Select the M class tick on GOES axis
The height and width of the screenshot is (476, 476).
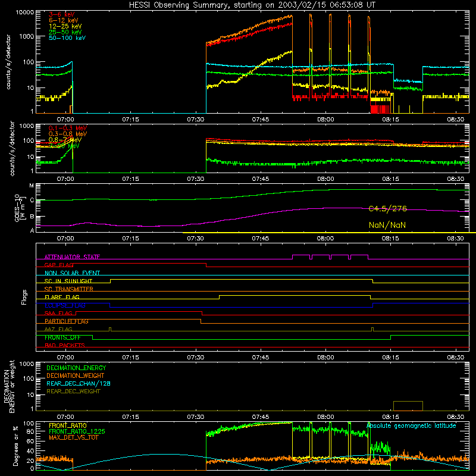(x=32, y=186)
